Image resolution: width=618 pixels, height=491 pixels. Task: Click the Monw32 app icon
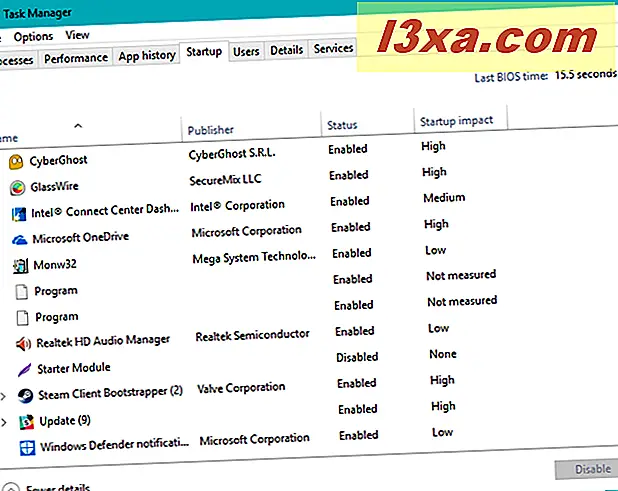(20, 266)
